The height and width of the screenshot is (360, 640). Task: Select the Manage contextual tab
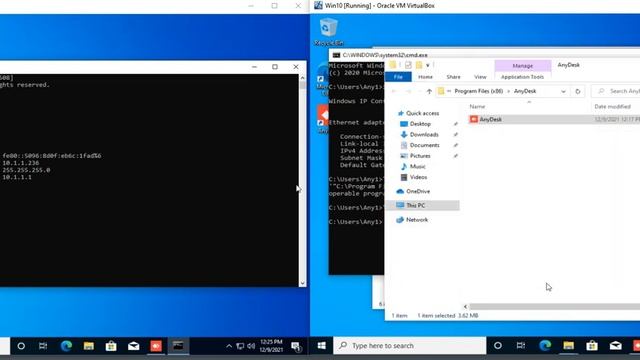pyautogui.click(x=522, y=66)
